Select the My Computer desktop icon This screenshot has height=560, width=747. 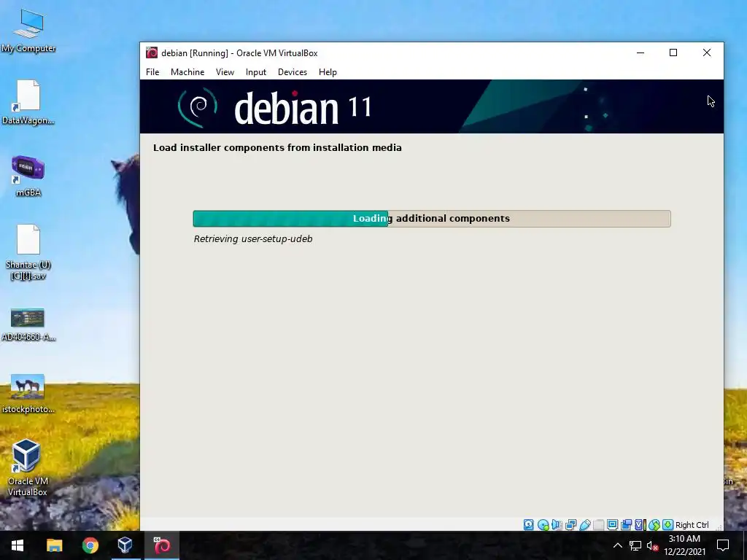tap(28, 31)
